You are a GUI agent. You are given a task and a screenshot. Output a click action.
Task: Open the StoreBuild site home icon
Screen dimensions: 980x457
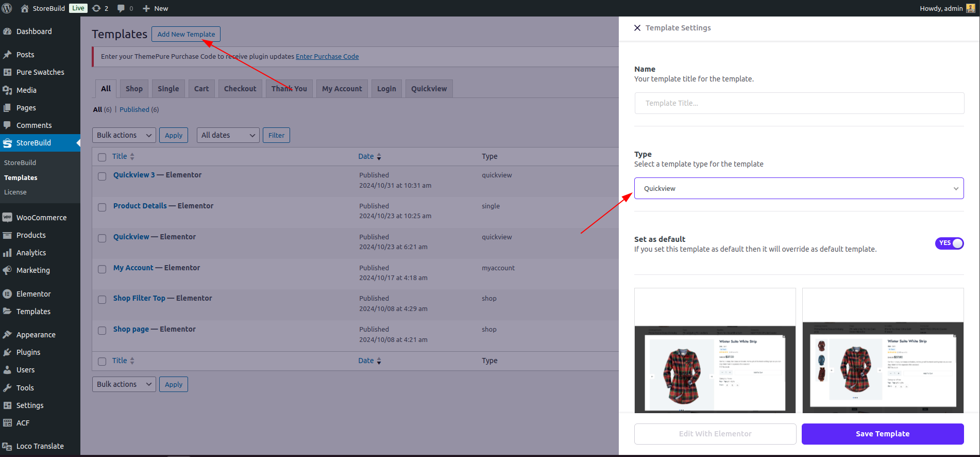25,8
